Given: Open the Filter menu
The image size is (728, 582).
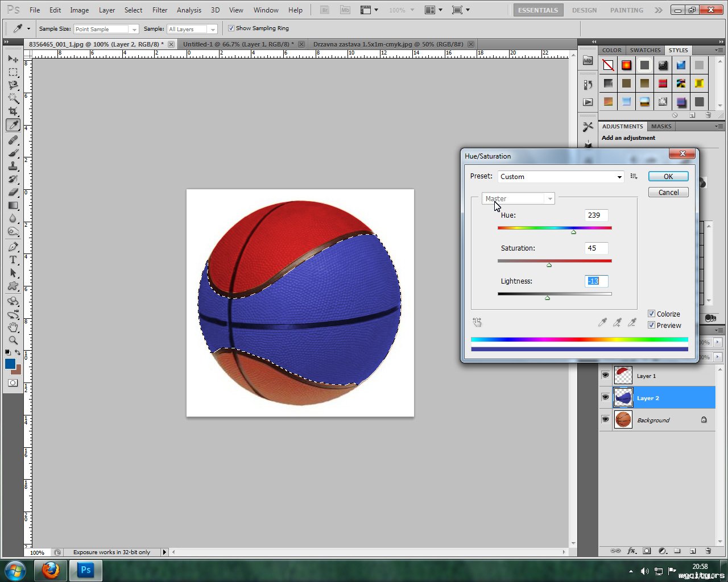Looking at the screenshot, I should (x=160, y=10).
